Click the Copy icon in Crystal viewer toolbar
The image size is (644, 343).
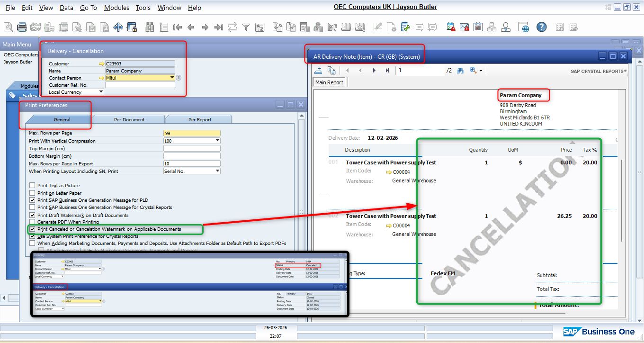coord(331,70)
